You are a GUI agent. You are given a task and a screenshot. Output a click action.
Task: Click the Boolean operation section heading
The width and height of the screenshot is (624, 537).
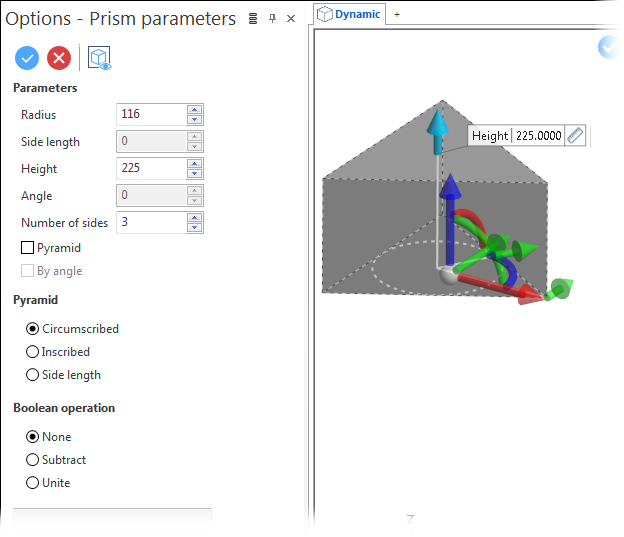[64, 408]
